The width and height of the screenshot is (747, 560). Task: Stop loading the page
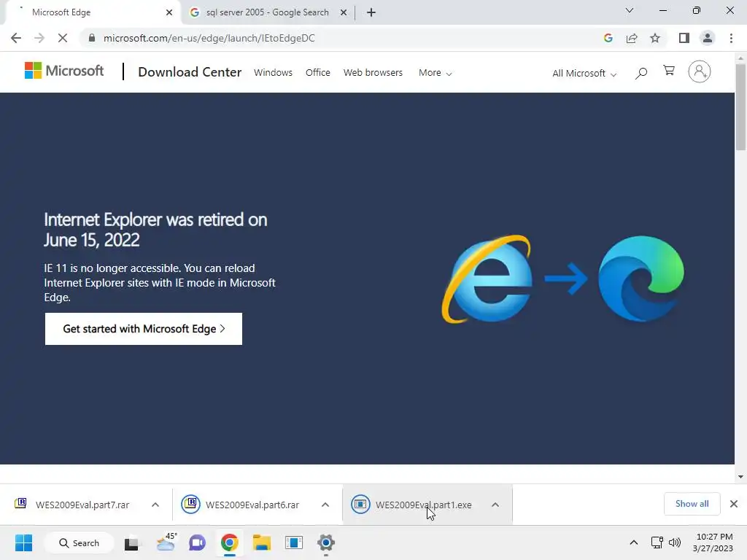coord(63,38)
